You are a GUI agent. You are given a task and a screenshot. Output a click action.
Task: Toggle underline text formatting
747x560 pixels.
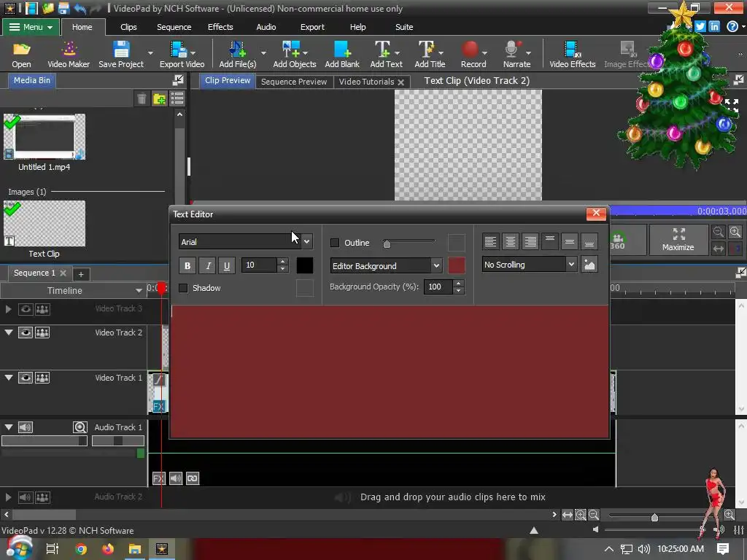click(227, 265)
